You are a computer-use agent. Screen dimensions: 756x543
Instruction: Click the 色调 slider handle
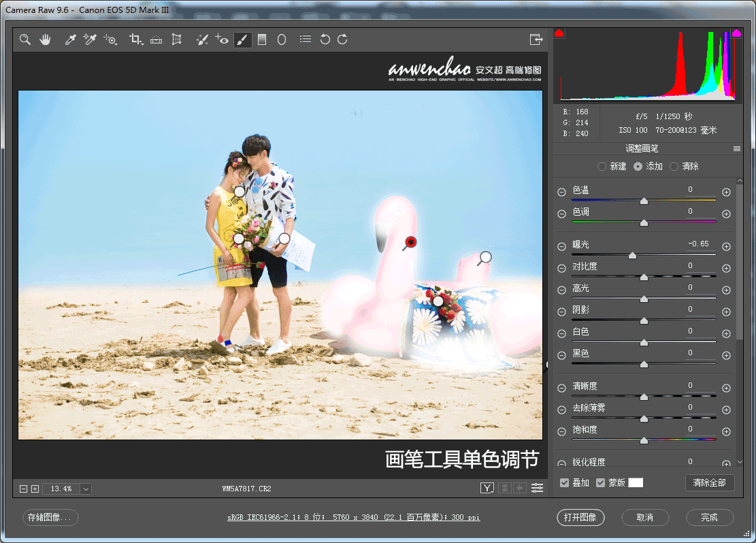pos(644,223)
